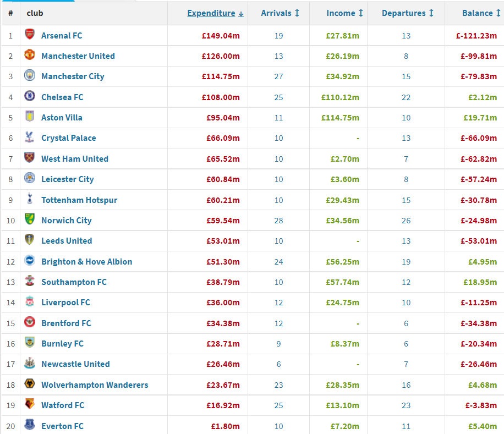Click the Wolverhampton Wanderers club crest
Screen dimensions: 504x434
(30, 383)
